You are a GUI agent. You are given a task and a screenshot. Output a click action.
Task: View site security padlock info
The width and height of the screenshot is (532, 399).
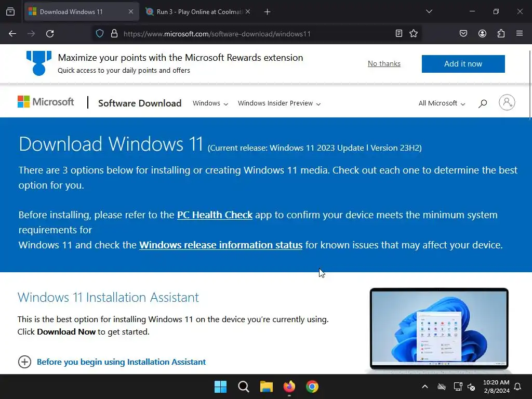pyautogui.click(x=114, y=34)
